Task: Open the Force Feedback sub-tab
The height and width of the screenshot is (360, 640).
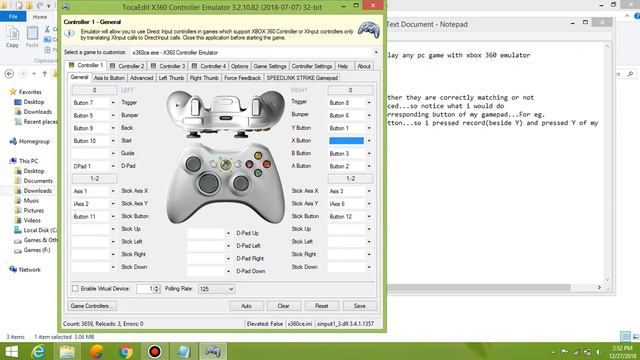Action: coord(242,78)
